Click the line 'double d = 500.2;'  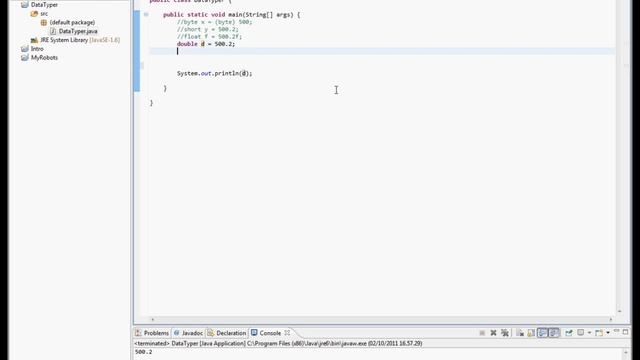coord(206,44)
